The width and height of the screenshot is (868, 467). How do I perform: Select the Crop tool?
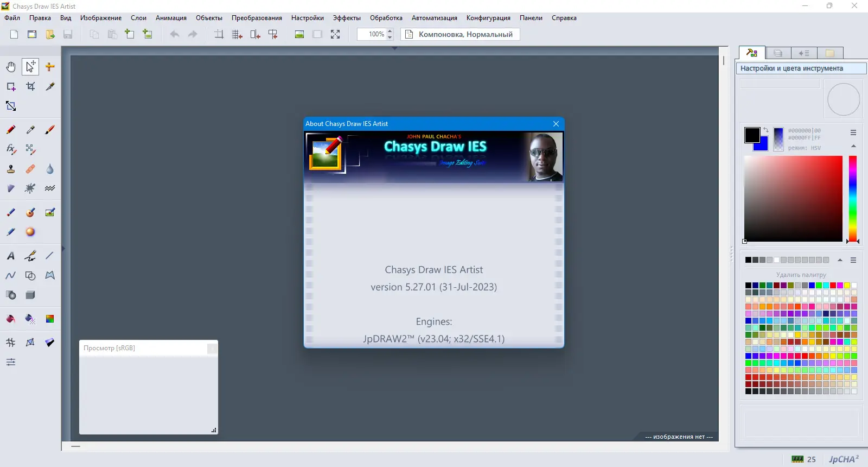pyautogui.click(x=30, y=86)
